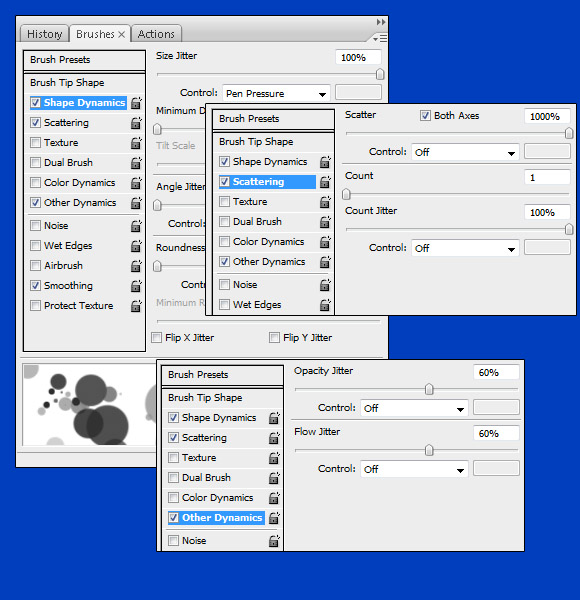Image resolution: width=580 pixels, height=600 pixels.
Task: Enable Texture checkbox in main Brushes panel
Action: (35, 142)
